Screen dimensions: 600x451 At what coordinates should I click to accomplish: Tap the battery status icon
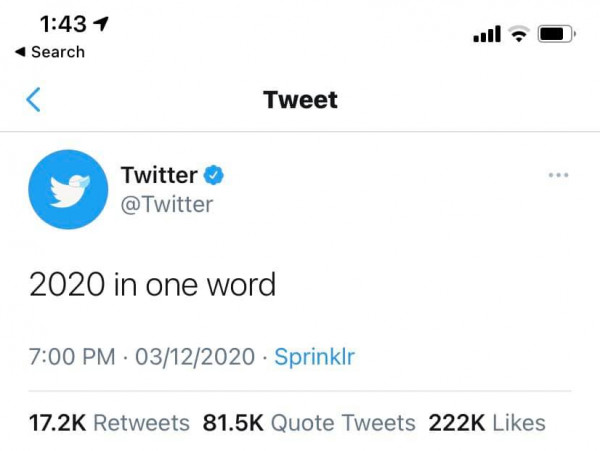tap(557, 34)
